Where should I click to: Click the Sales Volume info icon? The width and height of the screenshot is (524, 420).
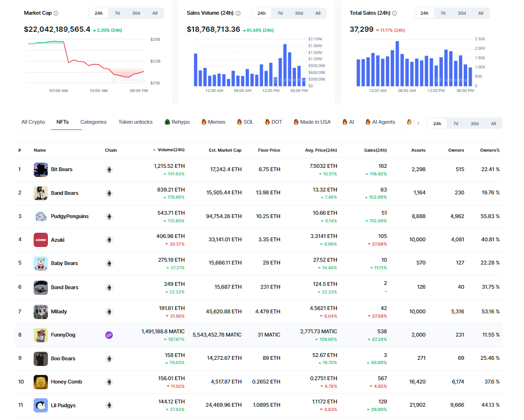click(238, 13)
